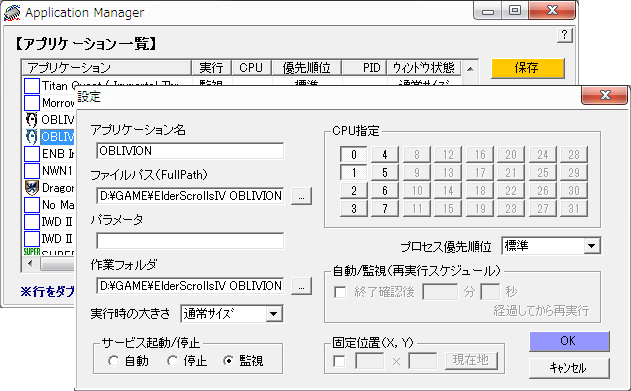Select the 自動 radio button
This screenshot has width=631, height=391.
[113, 361]
